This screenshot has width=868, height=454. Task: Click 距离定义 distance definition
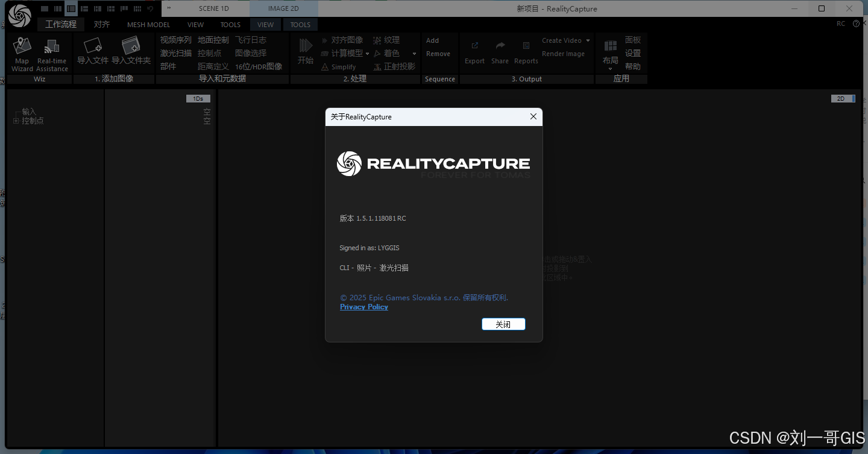pyautogui.click(x=213, y=66)
